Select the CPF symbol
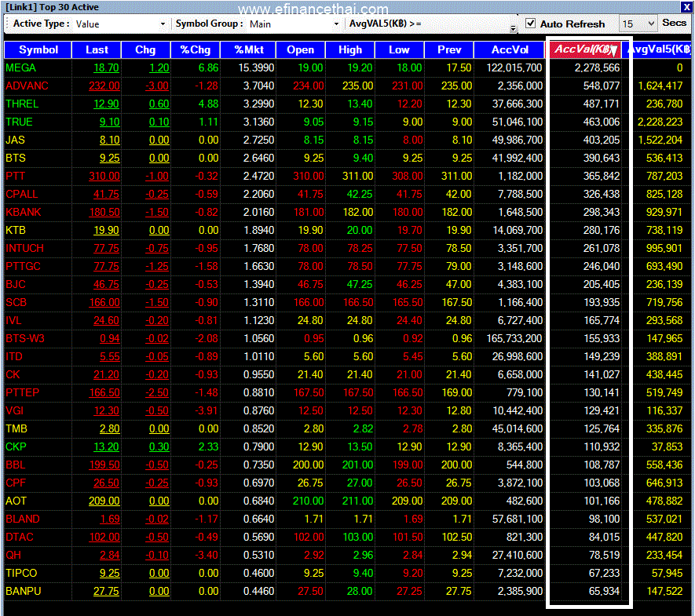Viewport: 695px width, 616px height. tap(16, 483)
